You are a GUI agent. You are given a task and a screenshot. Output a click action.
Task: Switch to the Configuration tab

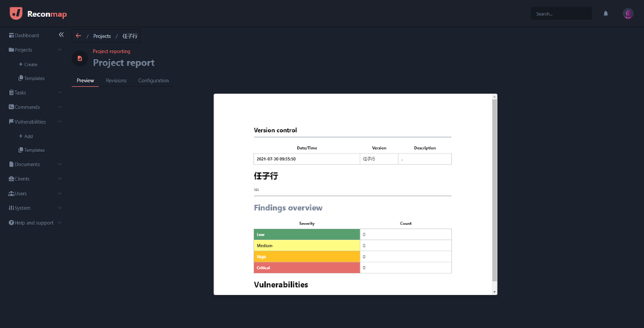click(x=153, y=81)
